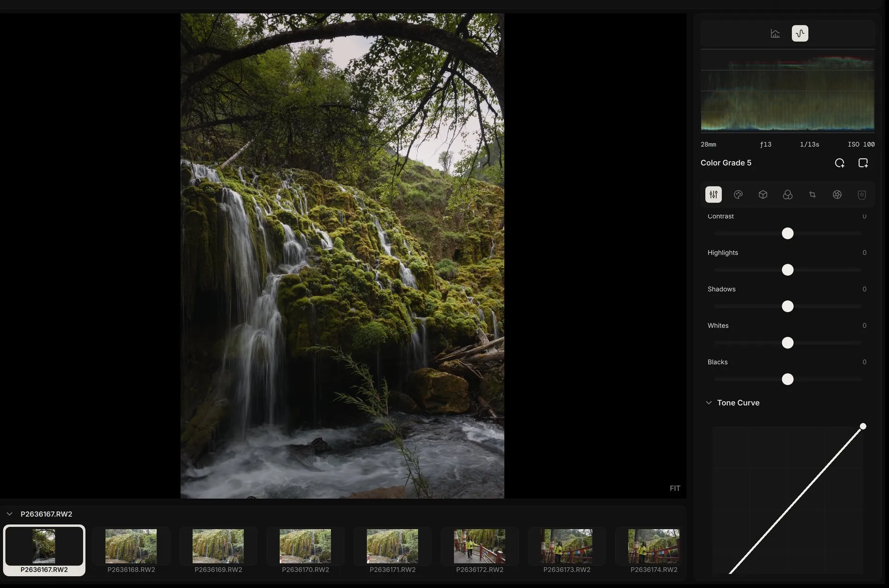Screen dimensions: 889x588
Task: Click the P2636167.RW2 filename above filmstrip
Action: 46,514
